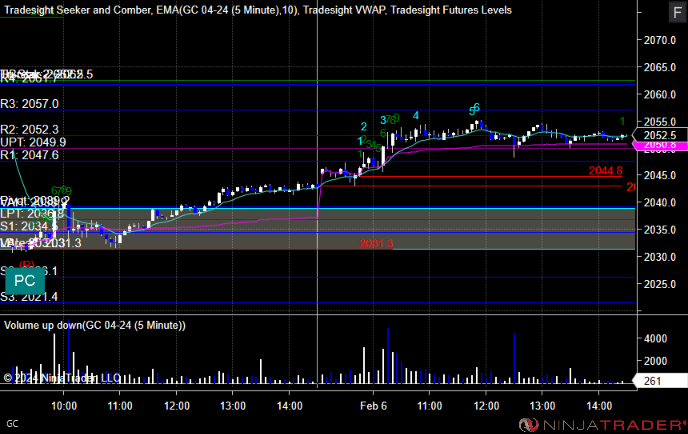Image resolution: width=688 pixels, height=434 pixels.
Task: Select the R3: 2057.0 level label
Action: (x=29, y=104)
